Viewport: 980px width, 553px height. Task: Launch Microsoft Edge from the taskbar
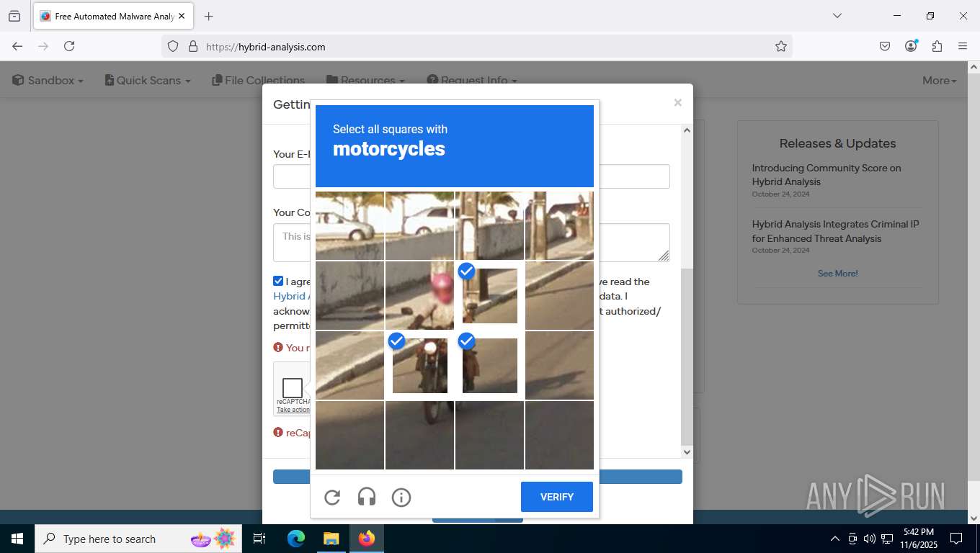[296, 539]
